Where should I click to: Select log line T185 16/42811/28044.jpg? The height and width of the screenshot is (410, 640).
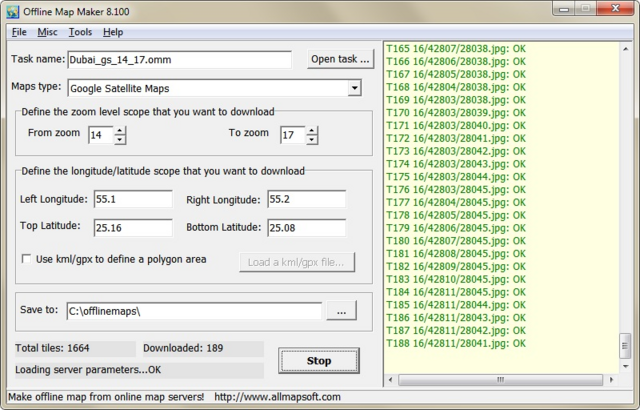click(456, 305)
